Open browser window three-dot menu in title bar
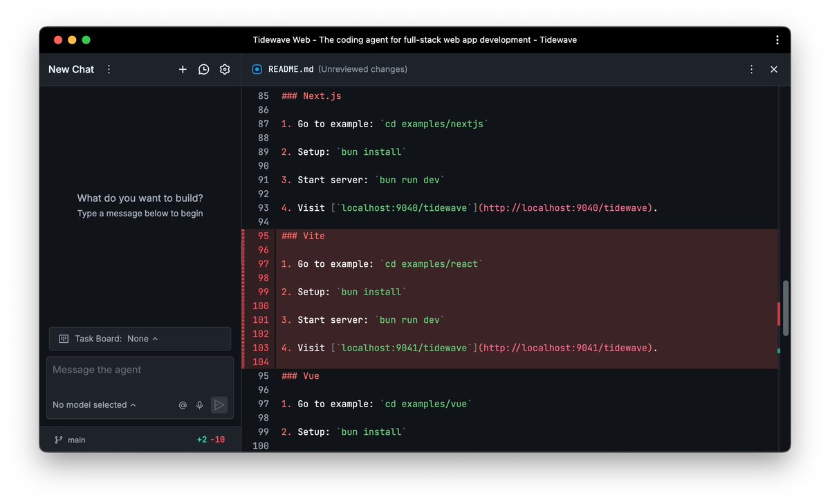Viewport: 830px width, 504px height. (x=778, y=39)
